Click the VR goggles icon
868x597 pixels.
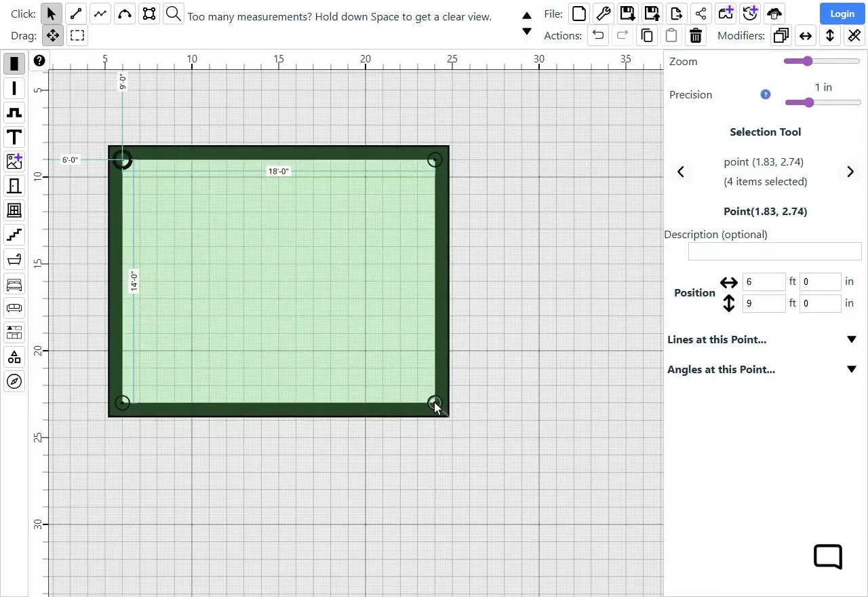click(725, 14)
